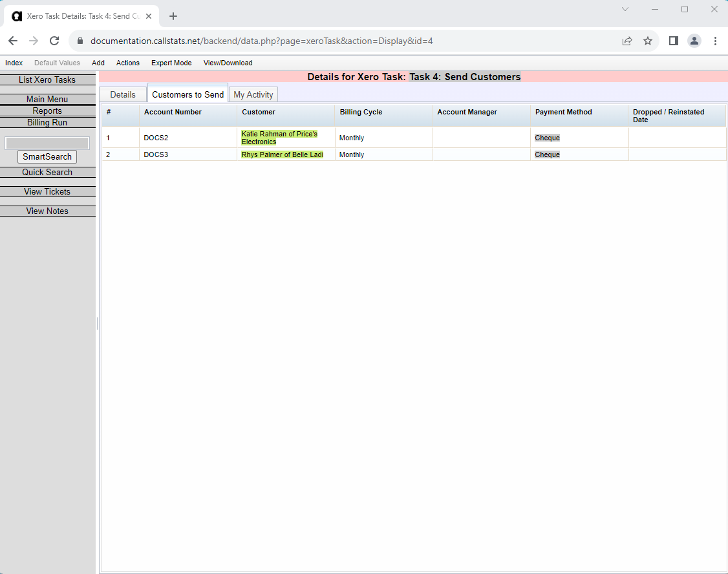The height and width of the screenshot is (574, 728).
Task: Go to List Xero Tasks
Action: pyautogui.click(x=47, y=80)
